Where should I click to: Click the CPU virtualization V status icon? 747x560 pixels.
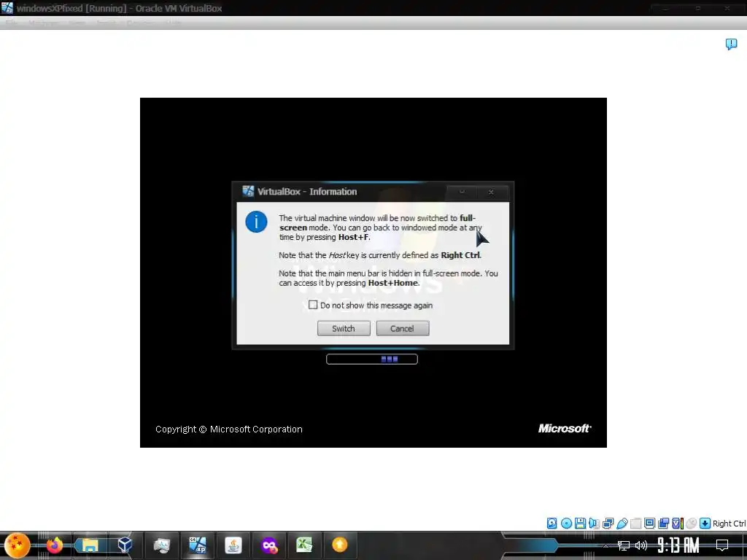click(678, 524)
